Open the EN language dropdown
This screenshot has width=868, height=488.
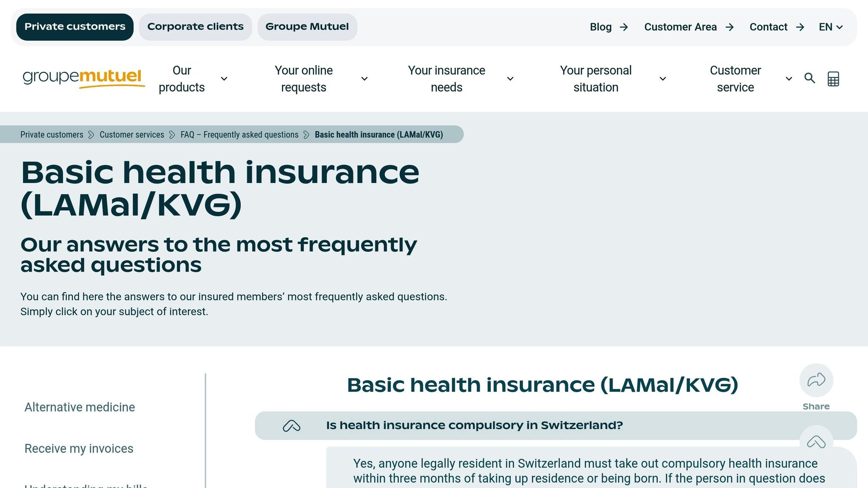pyautogui.click(x=831, y=27)
